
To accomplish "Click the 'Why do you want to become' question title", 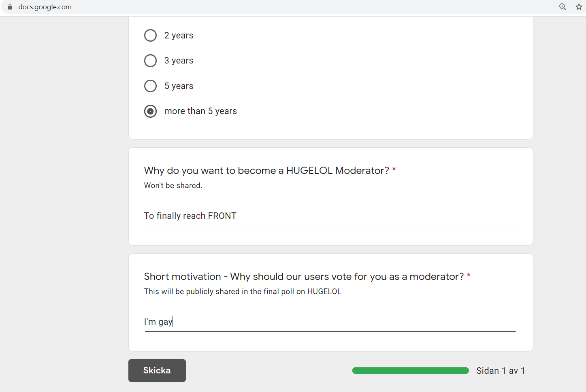I will click(266, 171).
